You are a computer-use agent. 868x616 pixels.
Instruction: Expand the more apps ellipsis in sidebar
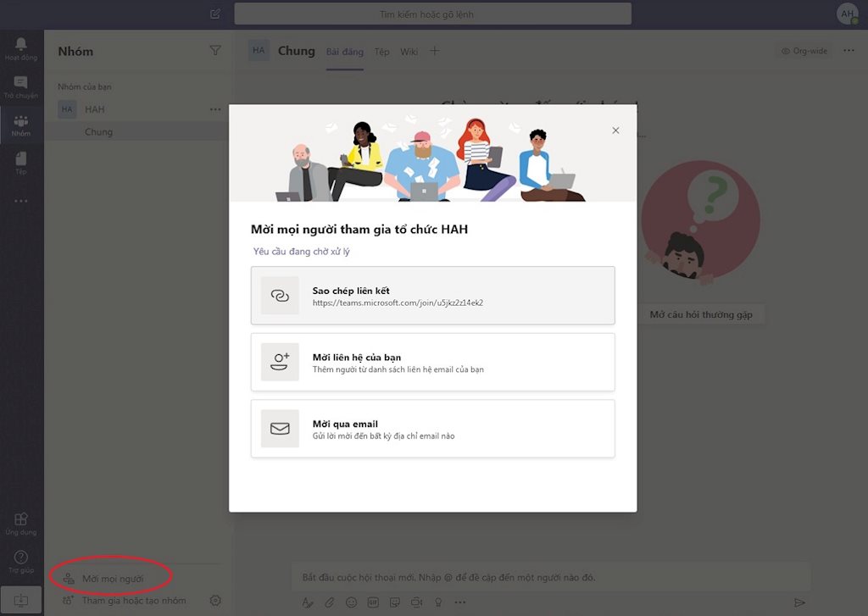21,202
